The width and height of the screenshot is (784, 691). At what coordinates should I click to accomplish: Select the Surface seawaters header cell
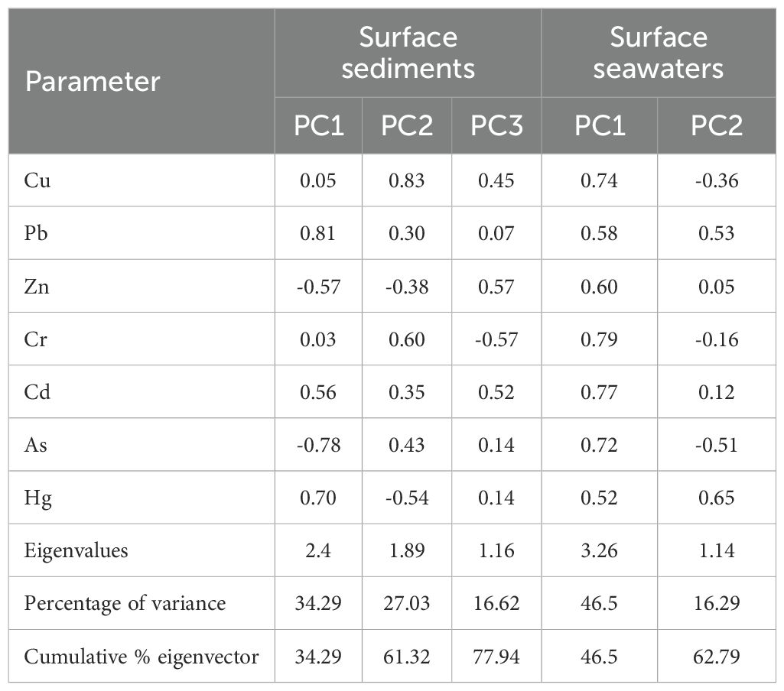(659, 53)
